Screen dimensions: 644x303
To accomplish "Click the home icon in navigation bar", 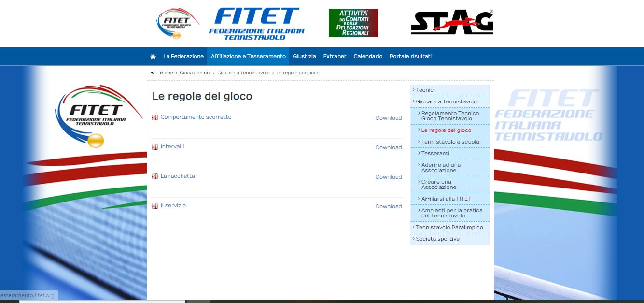I will click(153, 57).
